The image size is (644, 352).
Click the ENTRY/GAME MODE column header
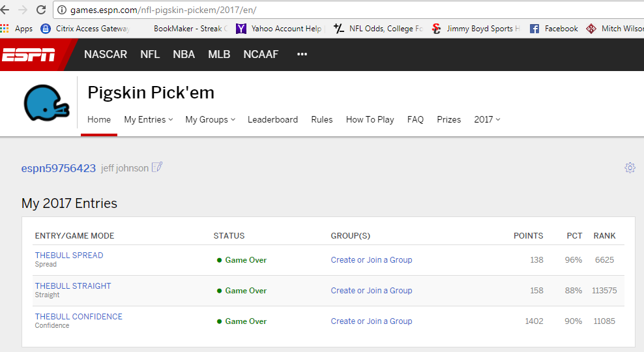click(74, 236)
